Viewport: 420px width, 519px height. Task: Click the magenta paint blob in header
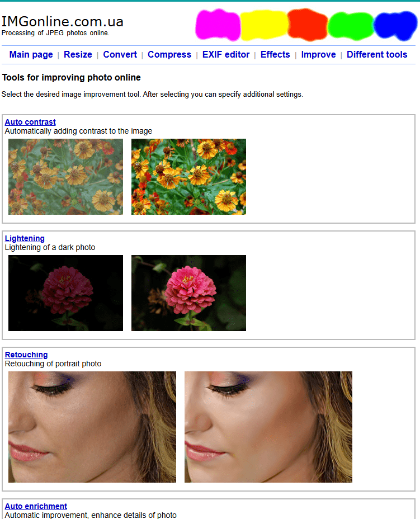(218, 25)
